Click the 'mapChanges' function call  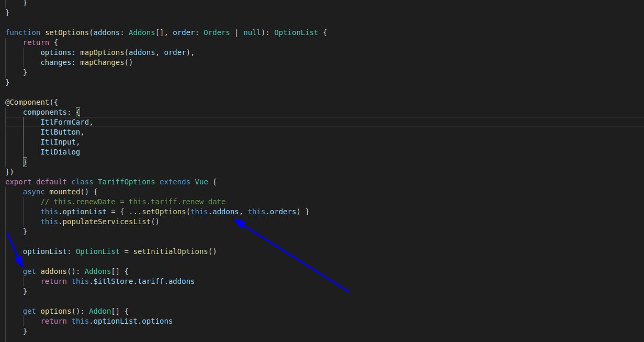tap(102, 62)
